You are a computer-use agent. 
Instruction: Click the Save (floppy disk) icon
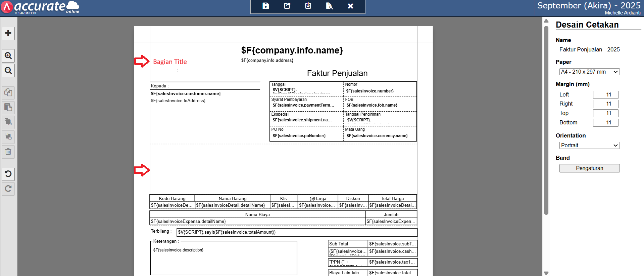click(266, 6)
